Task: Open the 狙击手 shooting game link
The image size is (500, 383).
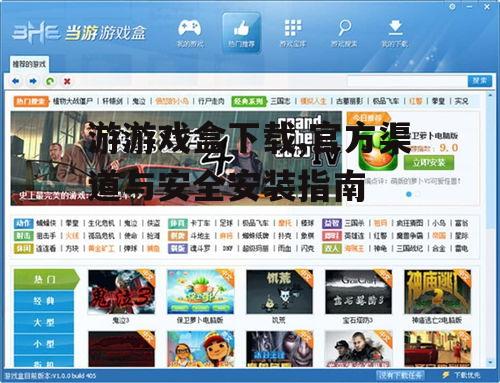Action: click(46, 236)
